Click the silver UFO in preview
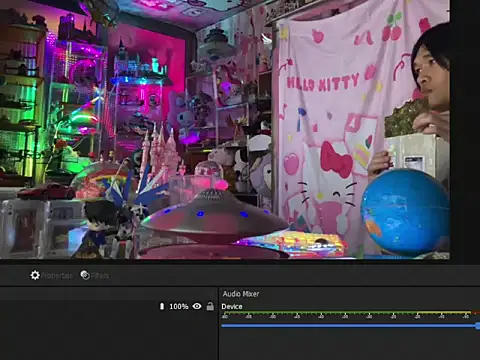The width and height of the screenshot is (480, 360). pyautogui.click(x=213, y=215)
